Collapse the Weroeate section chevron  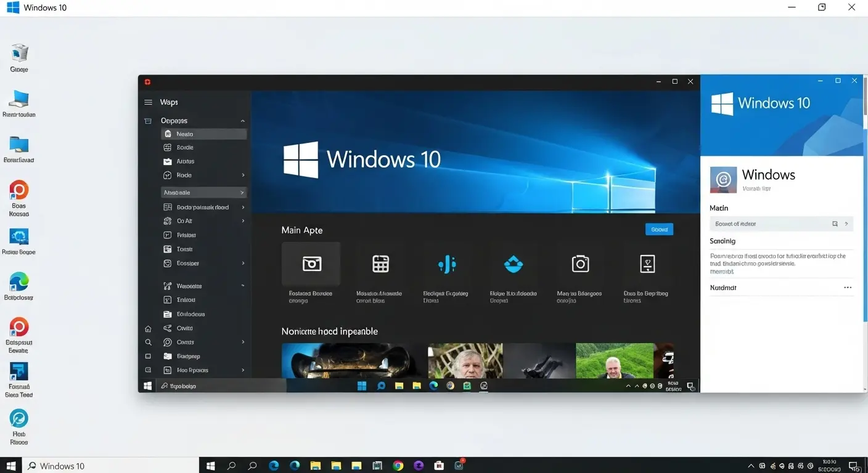pyautogui.click(x=243, y=286)
